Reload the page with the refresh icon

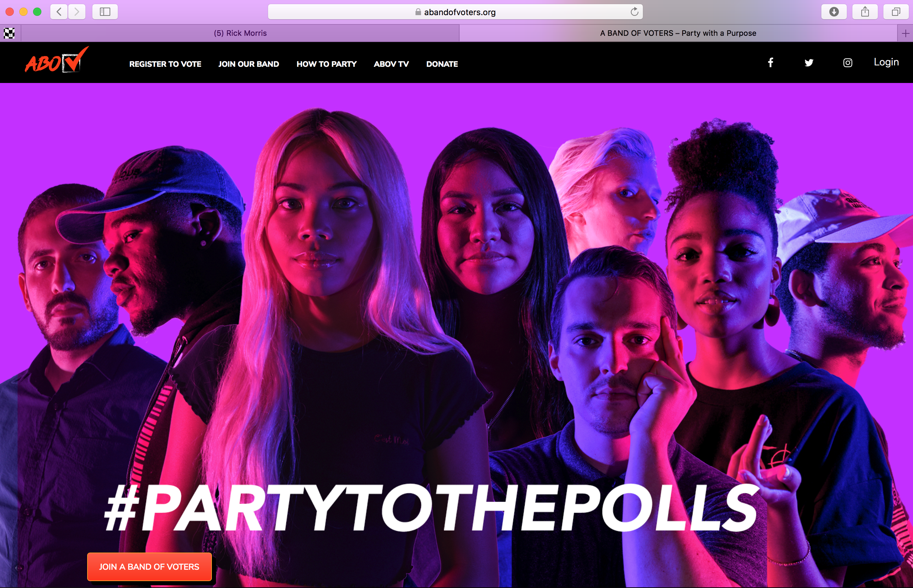pyautogui.click(x=634, y=12)
